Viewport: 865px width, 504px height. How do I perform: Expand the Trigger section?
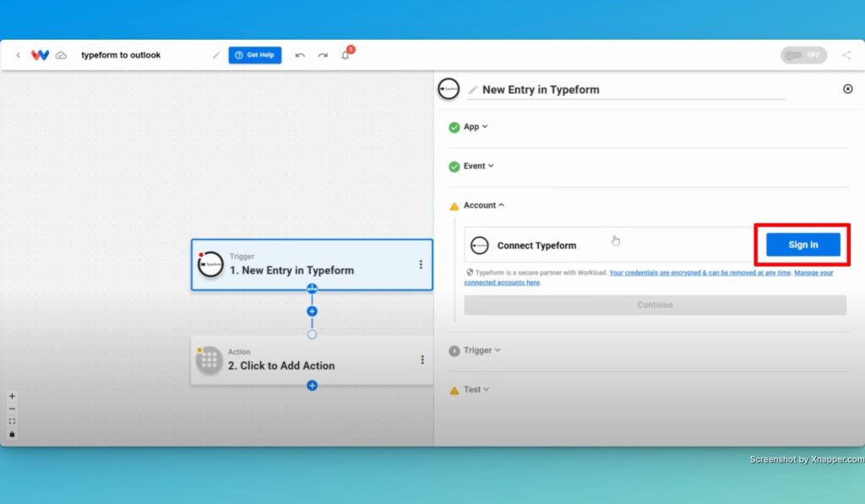(481, 350)
